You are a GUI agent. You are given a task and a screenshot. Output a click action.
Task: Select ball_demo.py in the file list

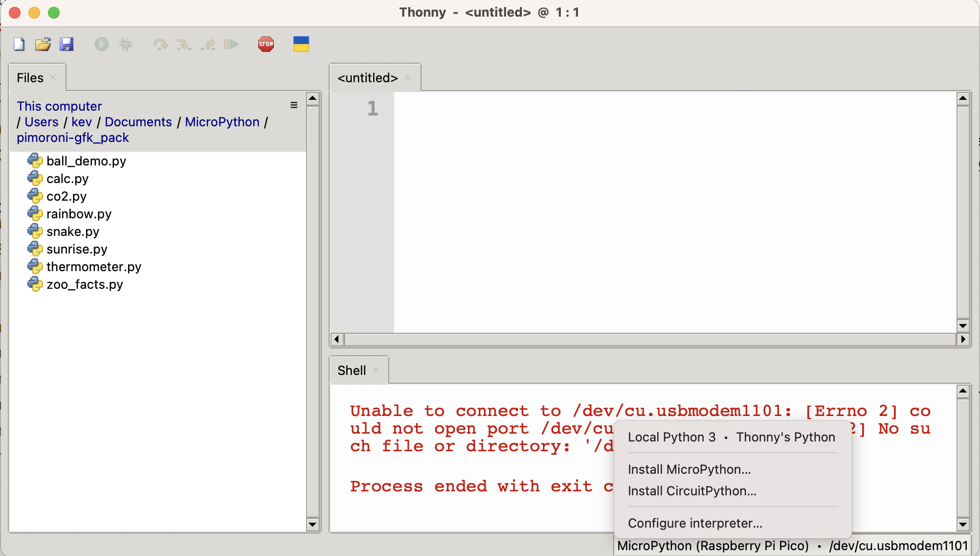coord(87,161)
